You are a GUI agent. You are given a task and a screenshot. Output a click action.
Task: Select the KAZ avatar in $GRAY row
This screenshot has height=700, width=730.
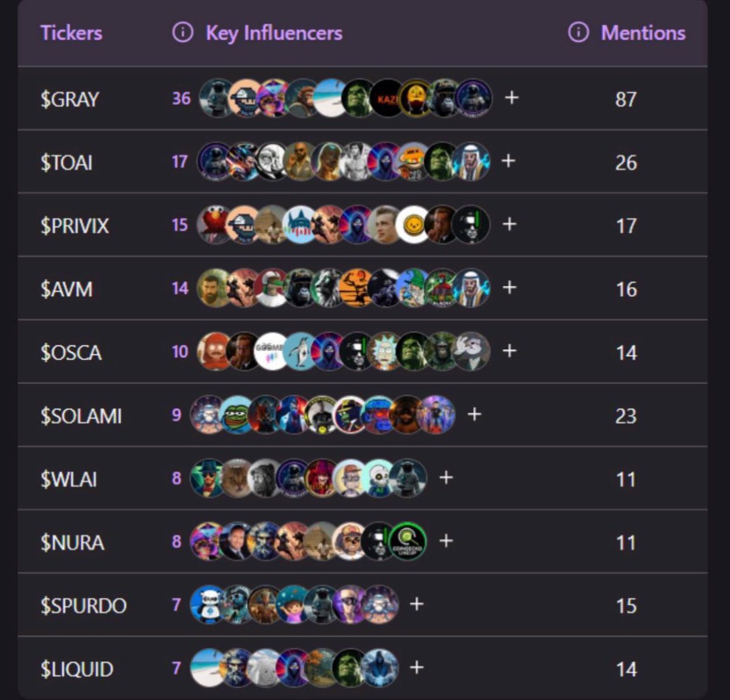386,98
